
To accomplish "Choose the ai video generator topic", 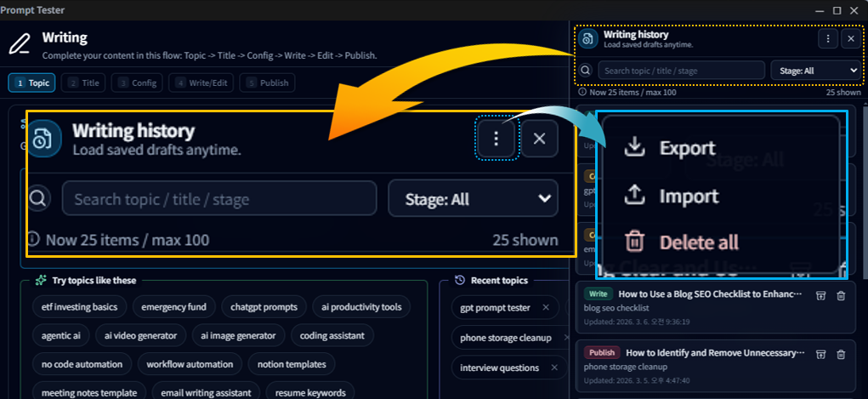I will point(140,335).
